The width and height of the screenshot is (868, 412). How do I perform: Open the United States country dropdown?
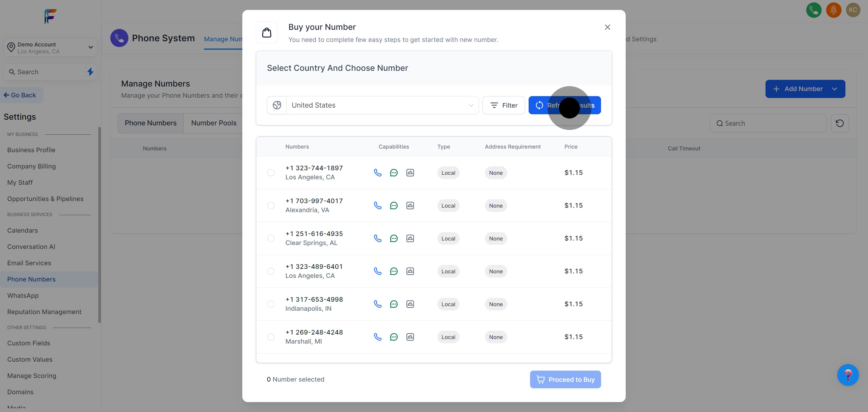[x=382, y=105]
